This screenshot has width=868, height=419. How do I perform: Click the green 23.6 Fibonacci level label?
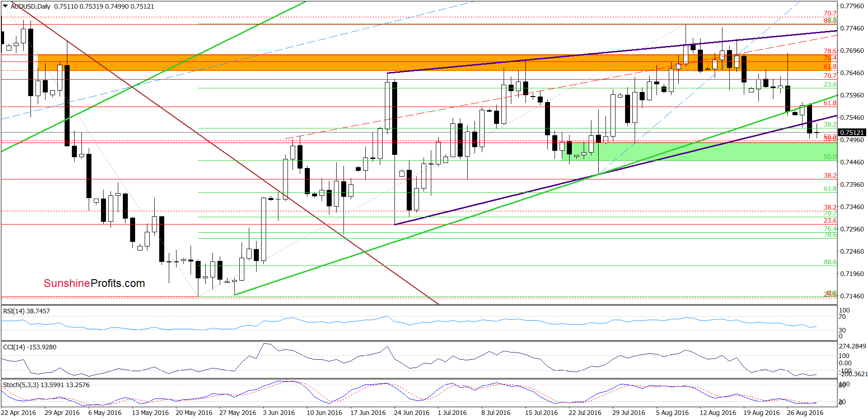pos(830,84)
